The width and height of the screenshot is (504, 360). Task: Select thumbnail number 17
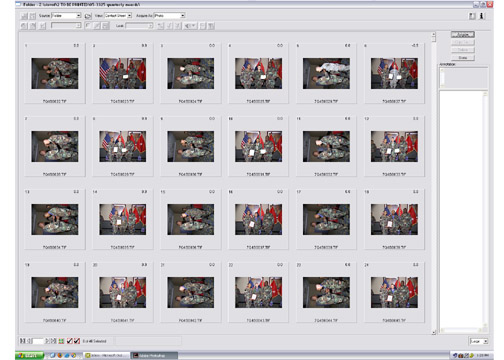326,219
